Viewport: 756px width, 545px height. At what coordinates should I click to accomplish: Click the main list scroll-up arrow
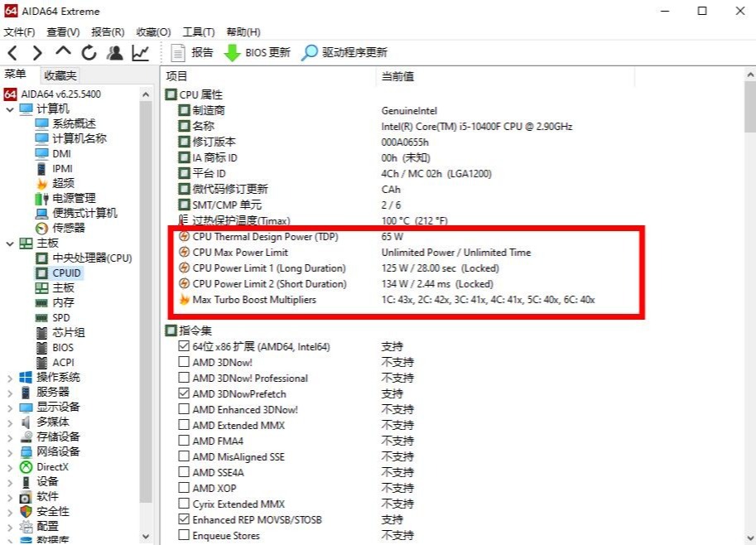pyautogui.click(x=750, y=75)
